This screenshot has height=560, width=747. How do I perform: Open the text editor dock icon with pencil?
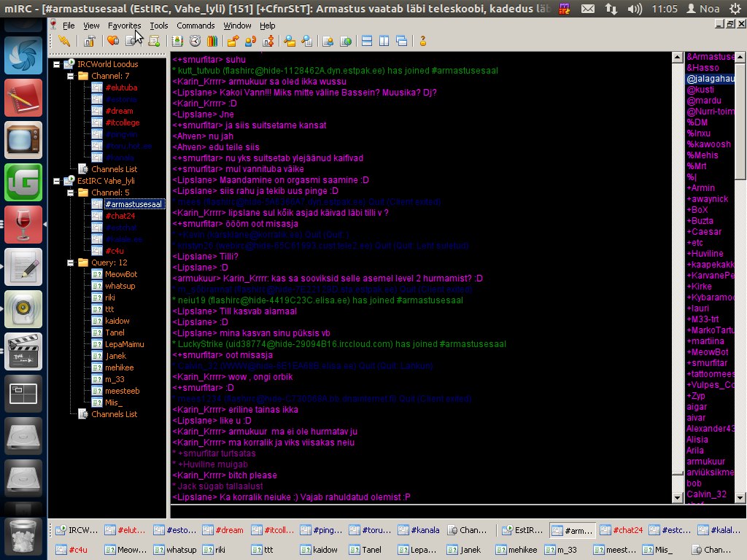point(23,267)
